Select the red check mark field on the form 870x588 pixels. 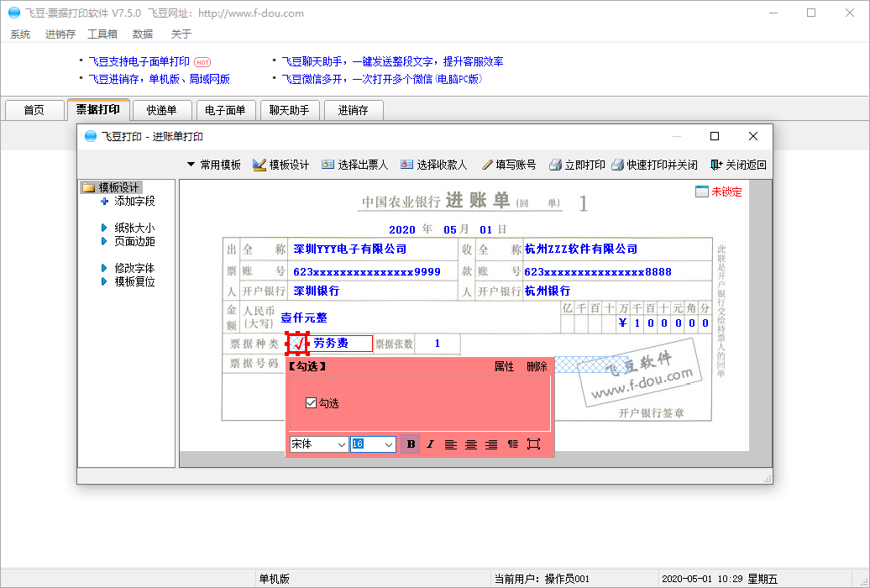[297, 344]
